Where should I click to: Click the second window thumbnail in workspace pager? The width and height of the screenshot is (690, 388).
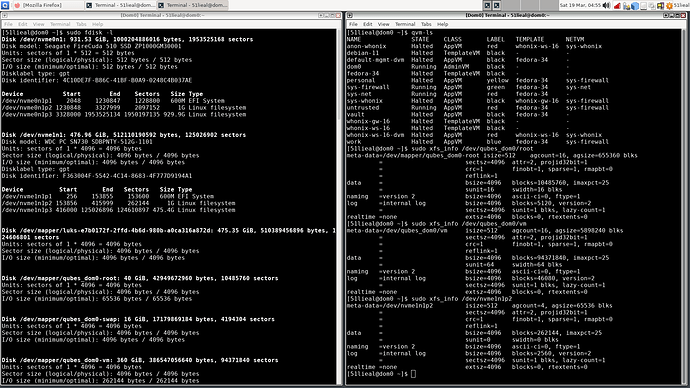tap(496, 5)
